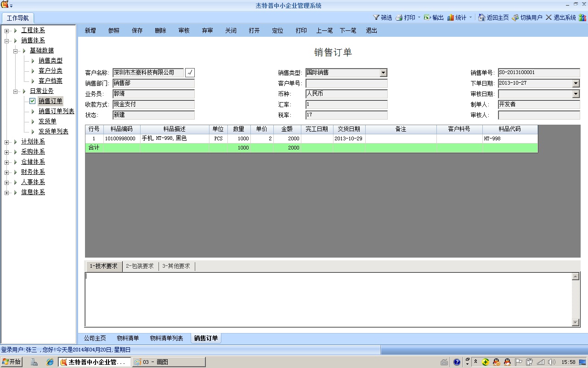Click the keyboard input tray icon
The image size is (588, 368).
pos(444,362)
